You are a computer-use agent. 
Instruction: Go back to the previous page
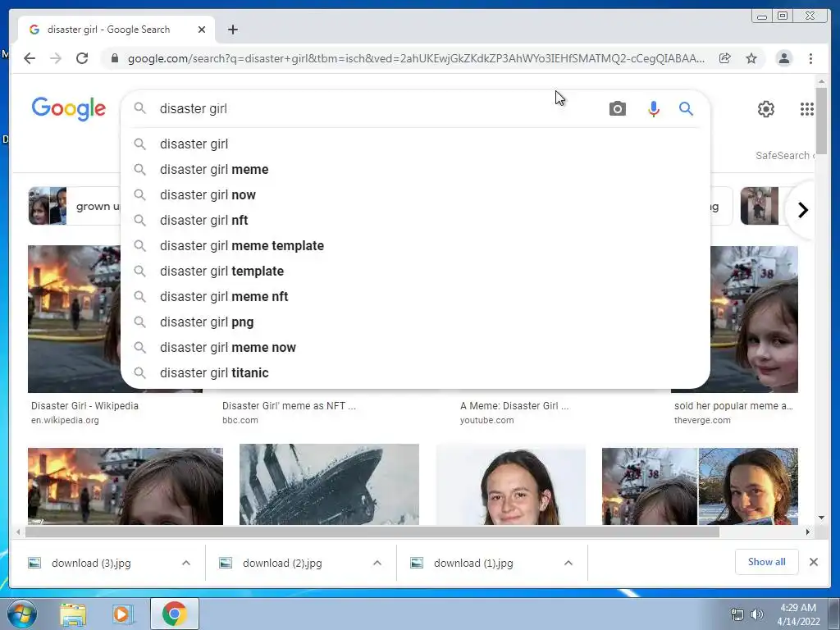coord(30,58)
